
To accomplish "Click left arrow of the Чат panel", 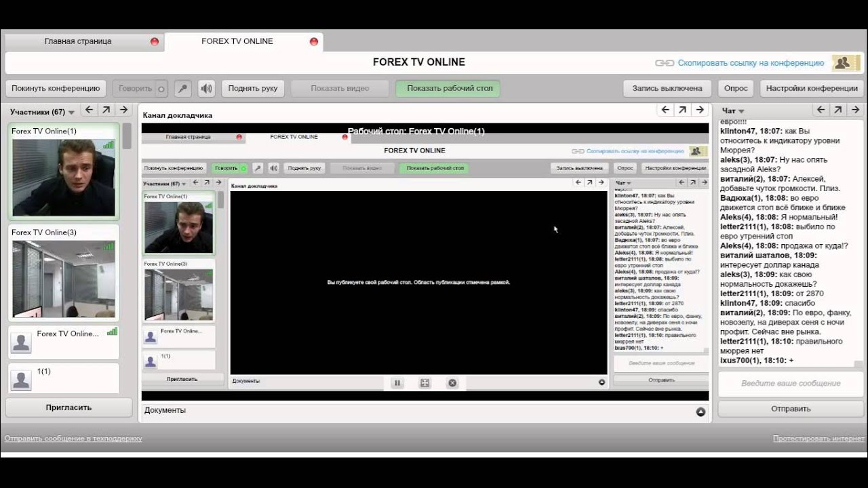I will pyautogui.click(x=821, y=110).
